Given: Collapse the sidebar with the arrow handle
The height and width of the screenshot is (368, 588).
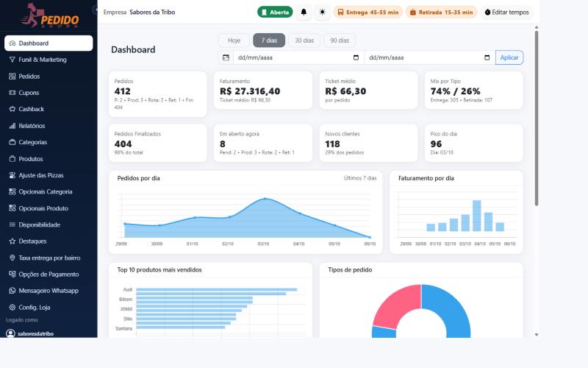Looking at the screenshot, I should click(x=95, y=10).
